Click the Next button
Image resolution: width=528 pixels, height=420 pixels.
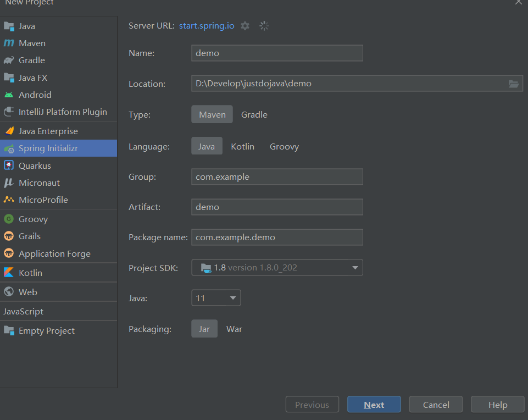point(374,405)
